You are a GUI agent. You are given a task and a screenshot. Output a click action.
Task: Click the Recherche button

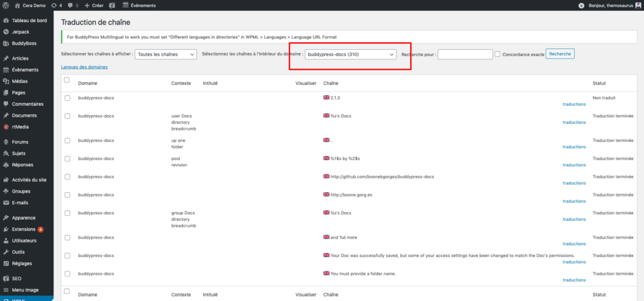[560, 54]
